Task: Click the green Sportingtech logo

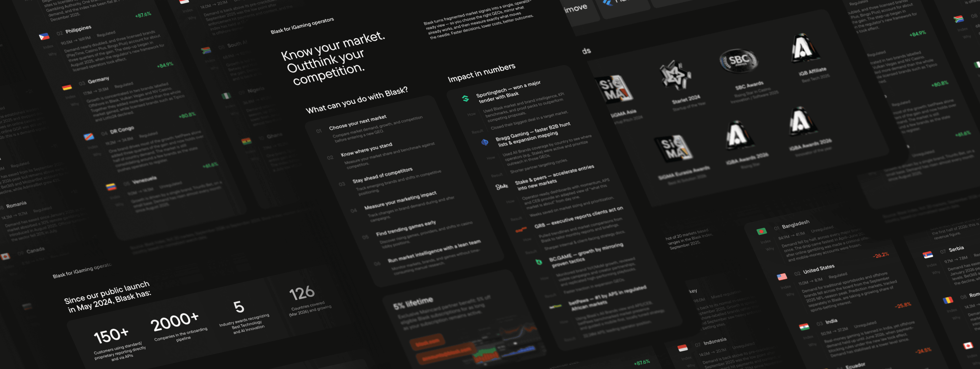Action: point(465,99)
